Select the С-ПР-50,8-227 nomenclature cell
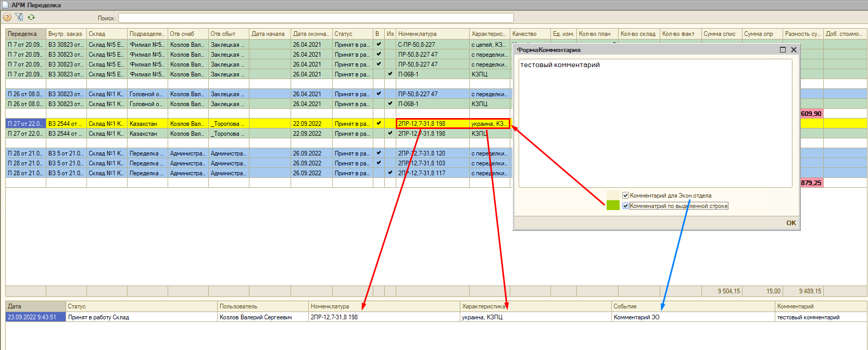Viewport: 868px width, 350px height. pos(433,45)
